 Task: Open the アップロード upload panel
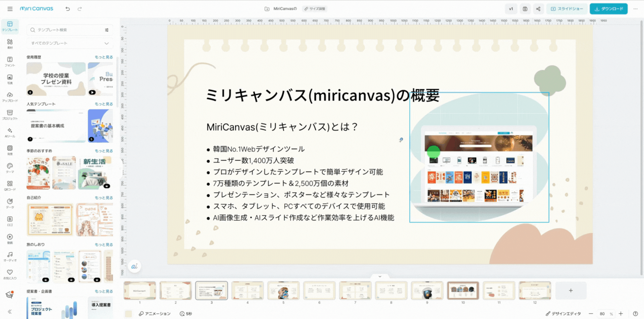[10, 97]
